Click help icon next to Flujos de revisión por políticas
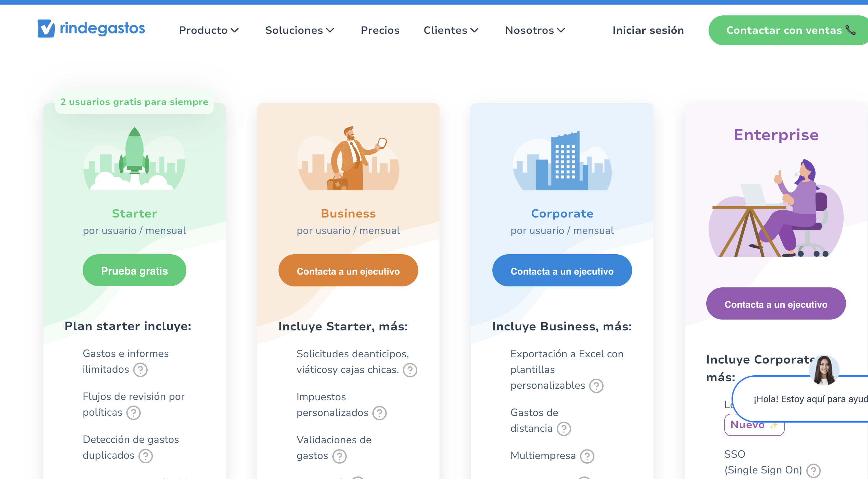 [x=134, y=413]
